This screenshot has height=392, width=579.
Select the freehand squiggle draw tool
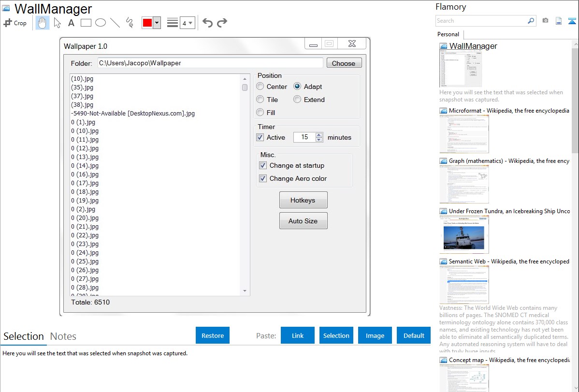click(130, 23)
